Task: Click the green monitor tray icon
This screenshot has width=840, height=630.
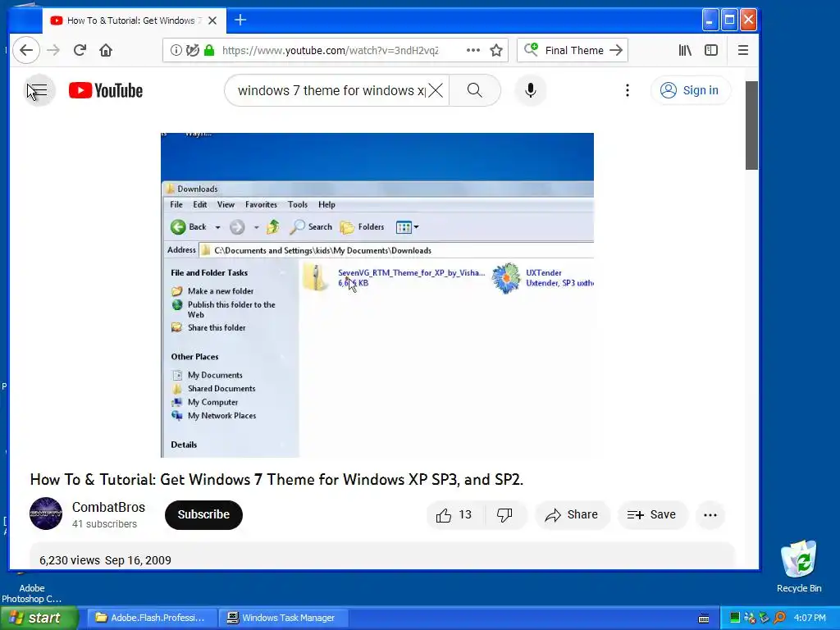Action: (x=735, y=619)
